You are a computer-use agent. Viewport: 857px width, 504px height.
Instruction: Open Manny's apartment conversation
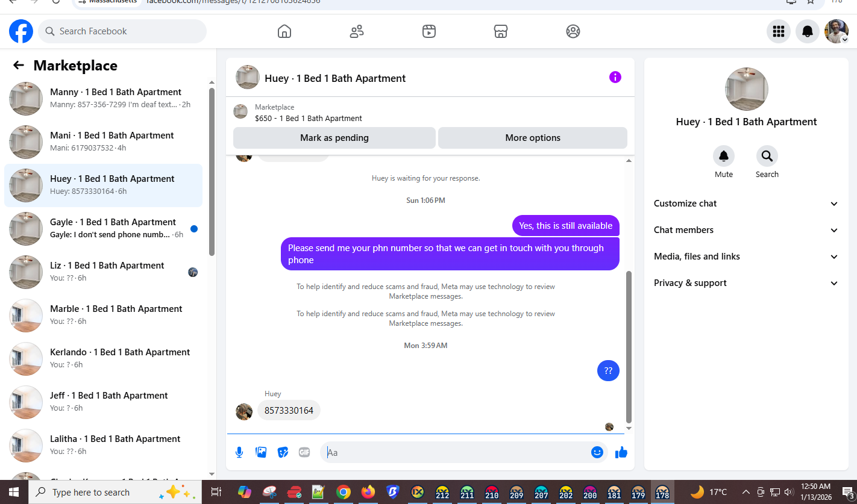pos(104,99)
